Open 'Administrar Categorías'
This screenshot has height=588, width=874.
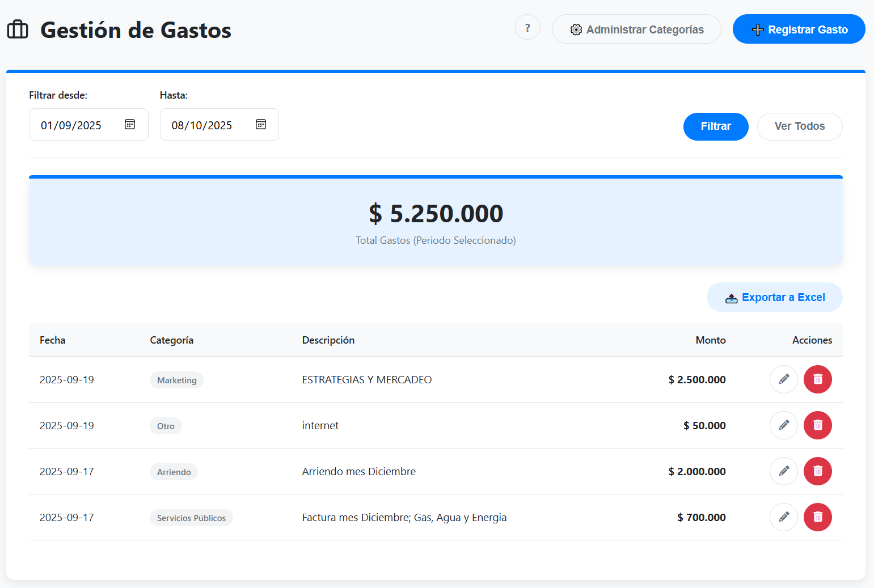tap(636, 29)
